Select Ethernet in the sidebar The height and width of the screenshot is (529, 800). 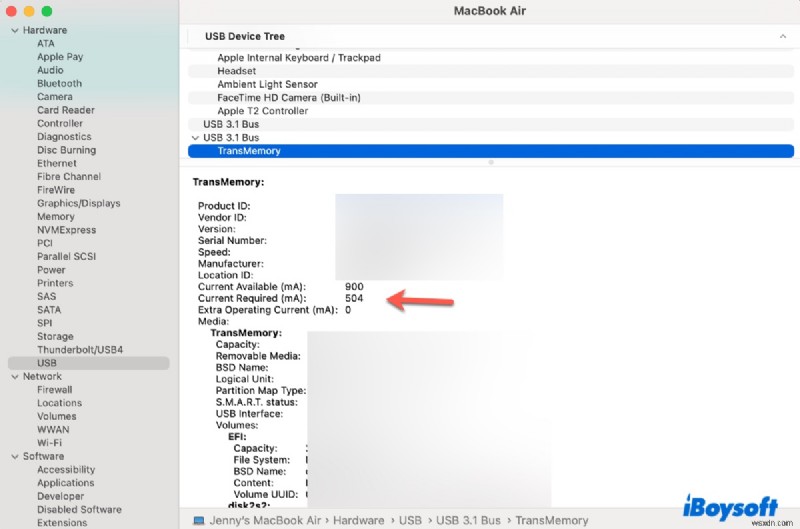57,163
